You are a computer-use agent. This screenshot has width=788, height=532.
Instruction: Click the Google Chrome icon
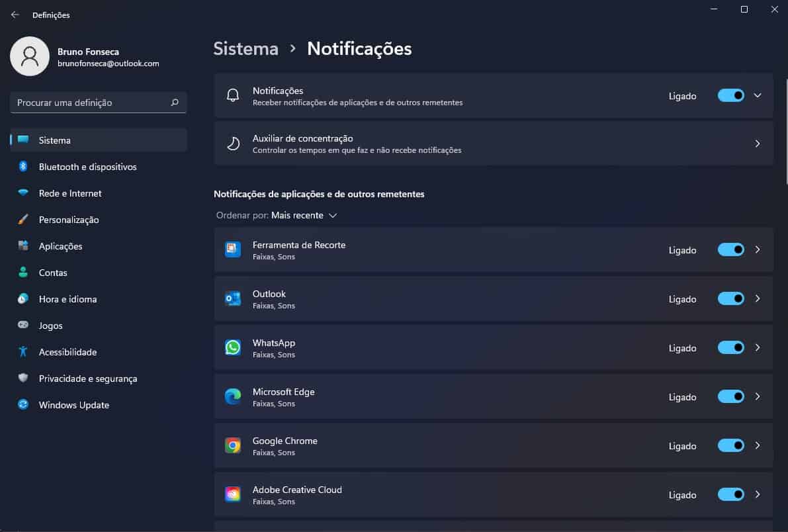[x=232, y=445]
